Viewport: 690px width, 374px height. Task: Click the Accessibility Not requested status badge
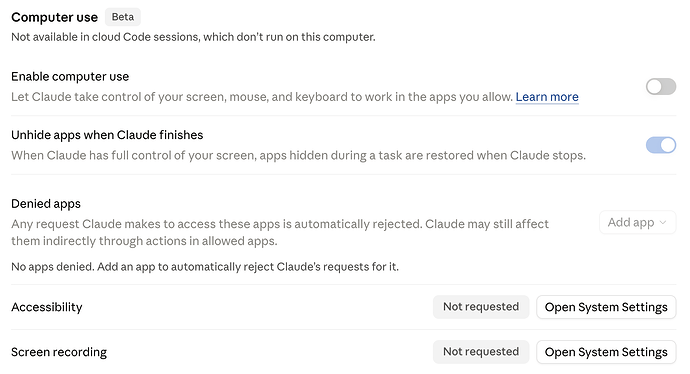coord(481,307)
